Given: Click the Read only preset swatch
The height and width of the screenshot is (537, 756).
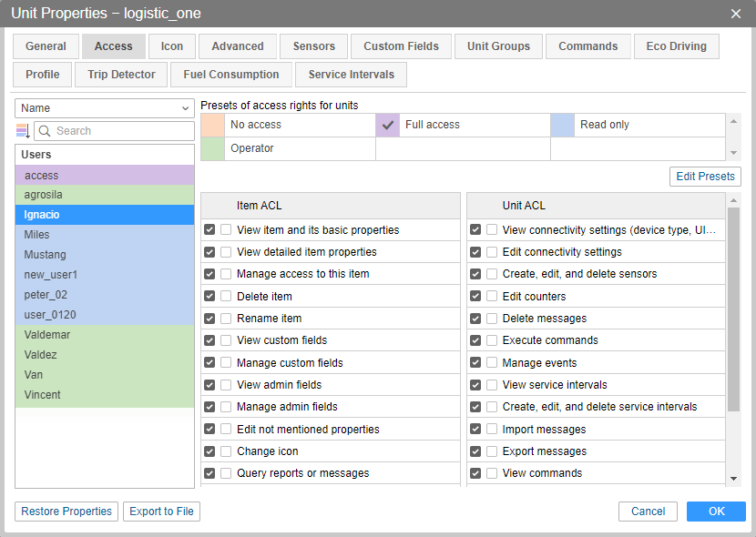Looking at the screenshot, I should [563, 125].
